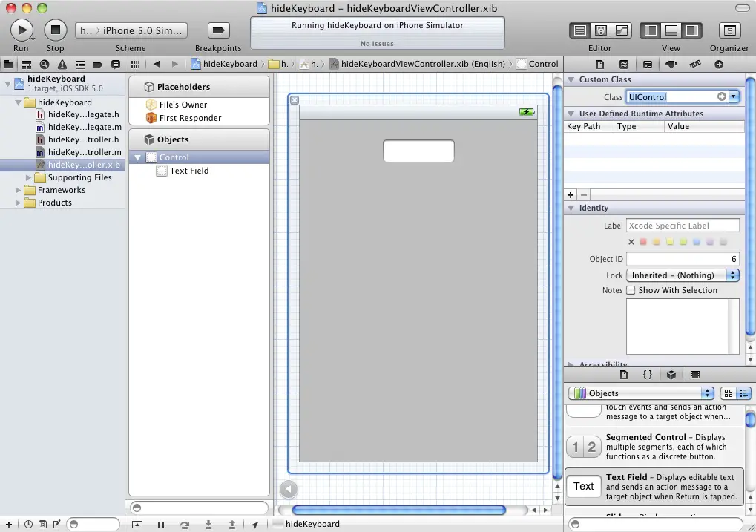Expand the Supporting Files folder
Screen dimensions: 756x532
pyautogui.click(x=29, y=177)
